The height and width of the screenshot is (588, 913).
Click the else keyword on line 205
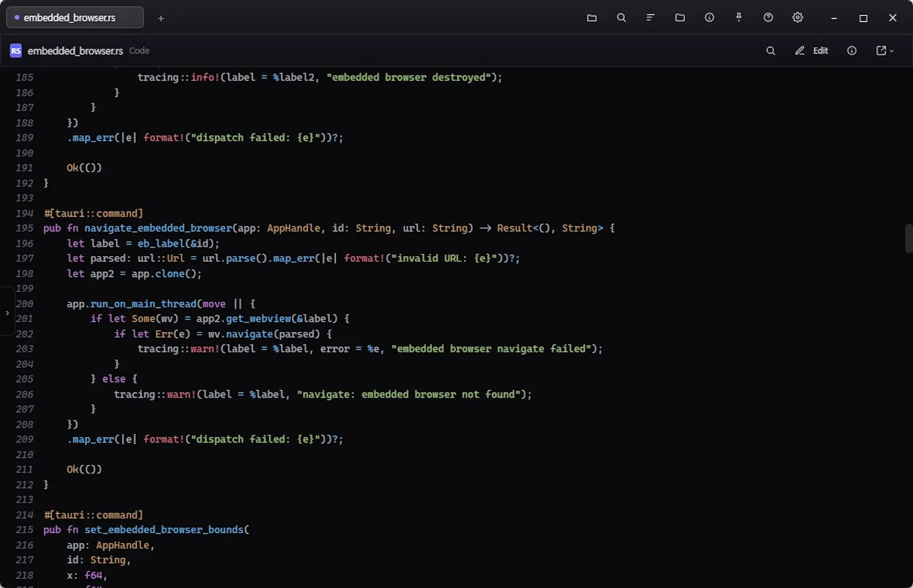[x=114, y=379]
